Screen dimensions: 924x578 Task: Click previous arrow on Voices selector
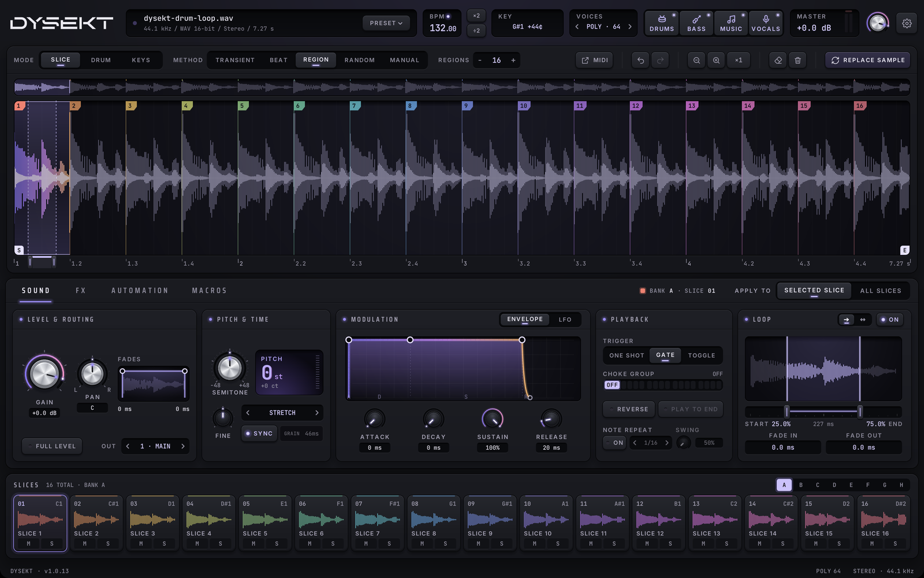coord(577,27)
